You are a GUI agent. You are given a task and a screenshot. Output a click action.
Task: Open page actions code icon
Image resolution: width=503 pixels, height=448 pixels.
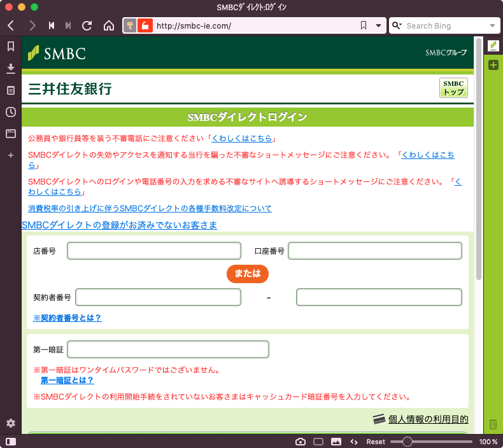click(354, 442)
